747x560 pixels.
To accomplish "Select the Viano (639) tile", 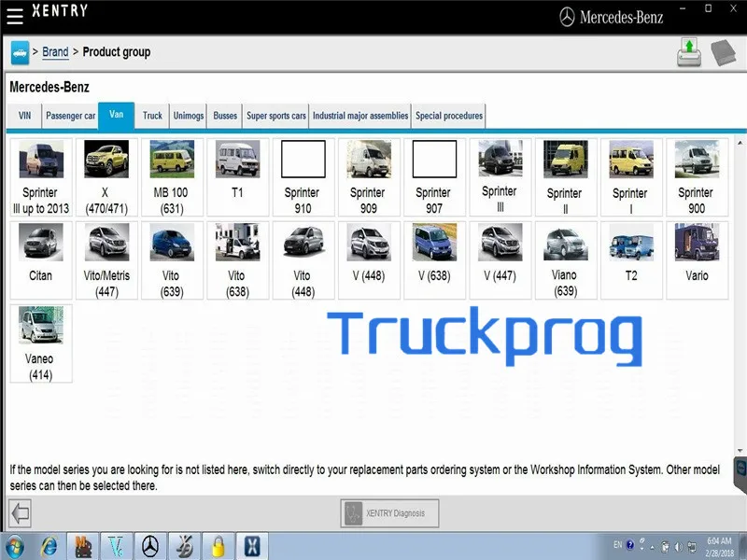I will tap(566, 260).
